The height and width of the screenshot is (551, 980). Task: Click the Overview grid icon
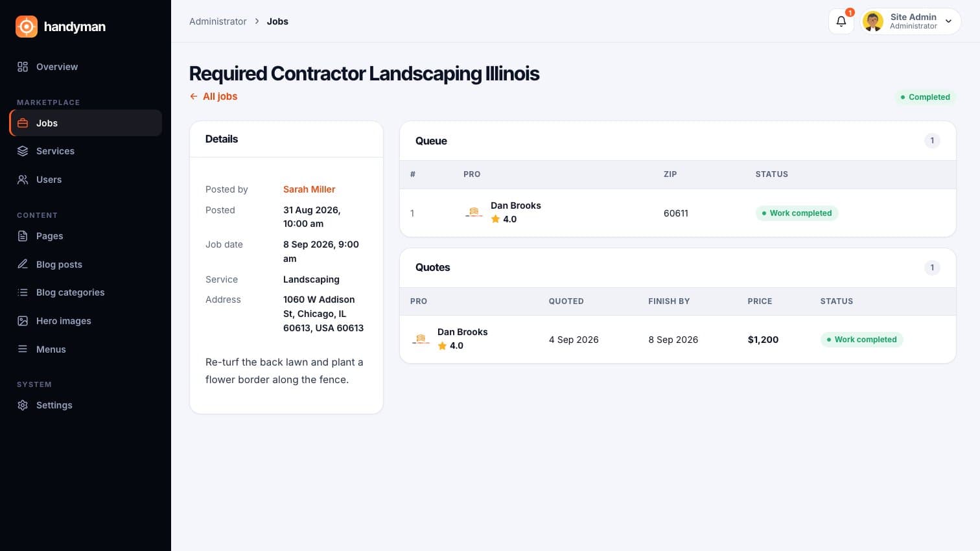[x=23, y=67]
